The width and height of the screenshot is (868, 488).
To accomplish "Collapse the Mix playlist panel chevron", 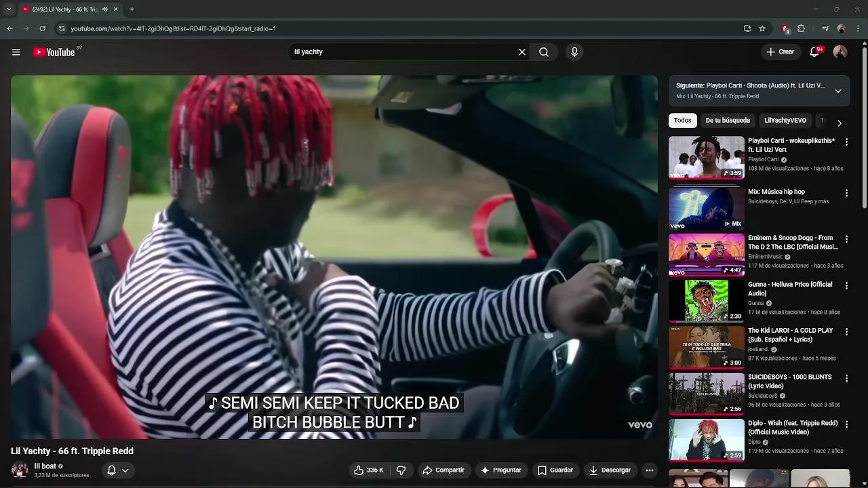I will 838,91.
